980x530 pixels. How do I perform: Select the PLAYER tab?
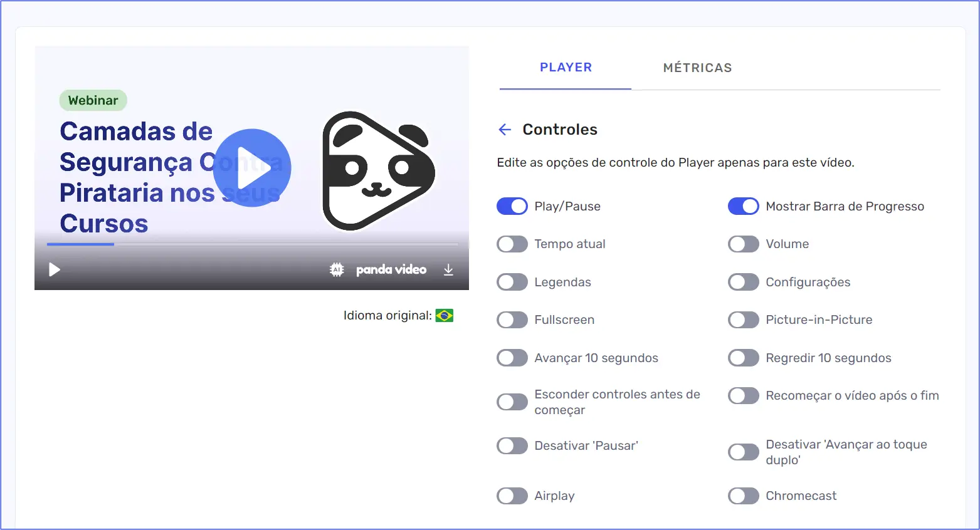(565, 67)
